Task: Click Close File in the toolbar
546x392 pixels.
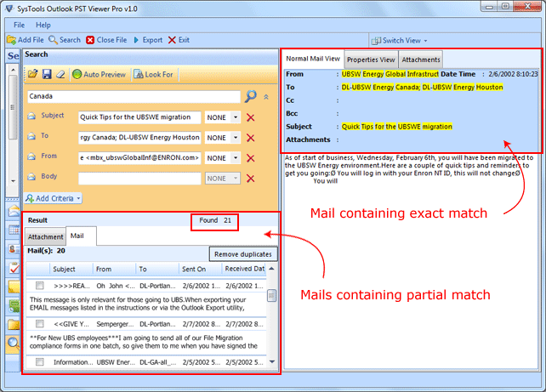Action: [106, 40]
